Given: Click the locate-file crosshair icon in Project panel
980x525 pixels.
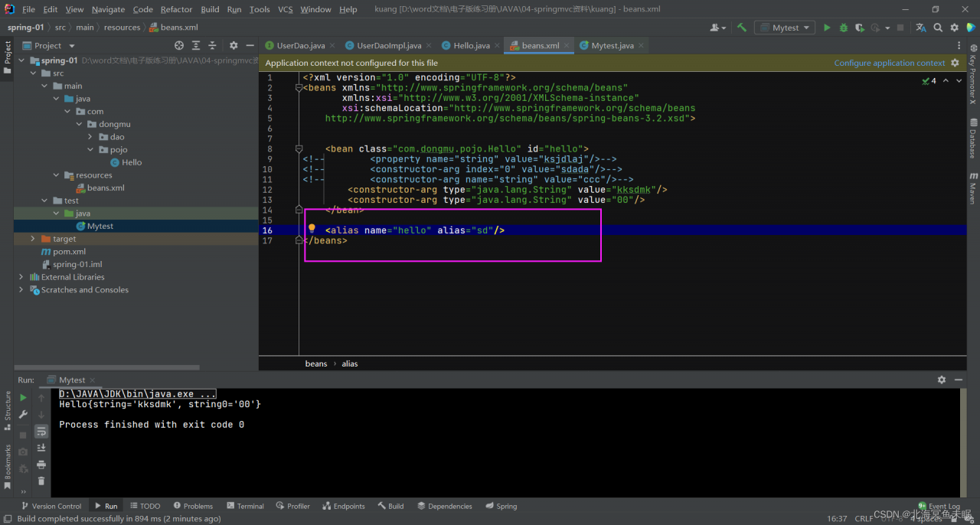Looking at the screenshot, I should (179, 46).
